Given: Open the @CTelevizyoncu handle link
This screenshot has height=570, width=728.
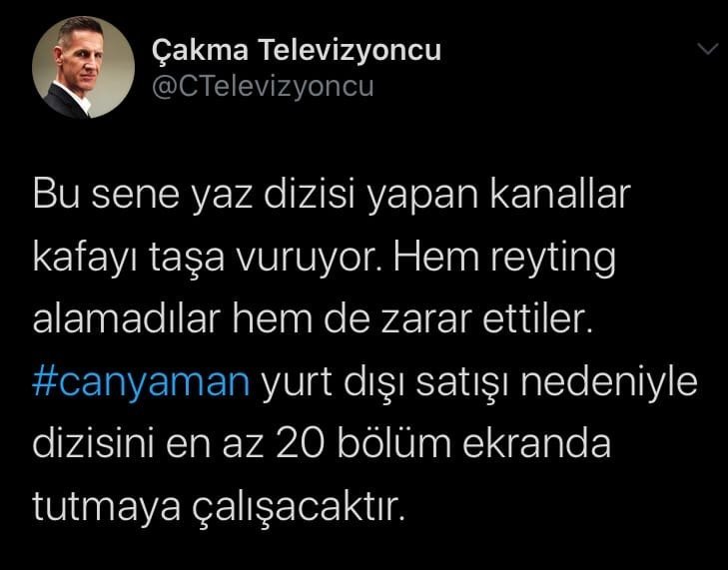Looking at the screenshot, I should pos(263,87).
